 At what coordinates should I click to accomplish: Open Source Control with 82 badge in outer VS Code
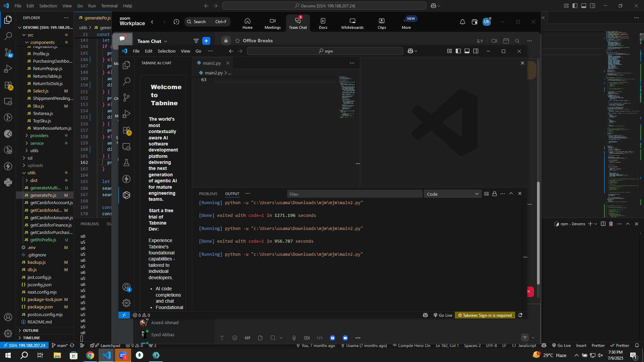pos(8,52)
